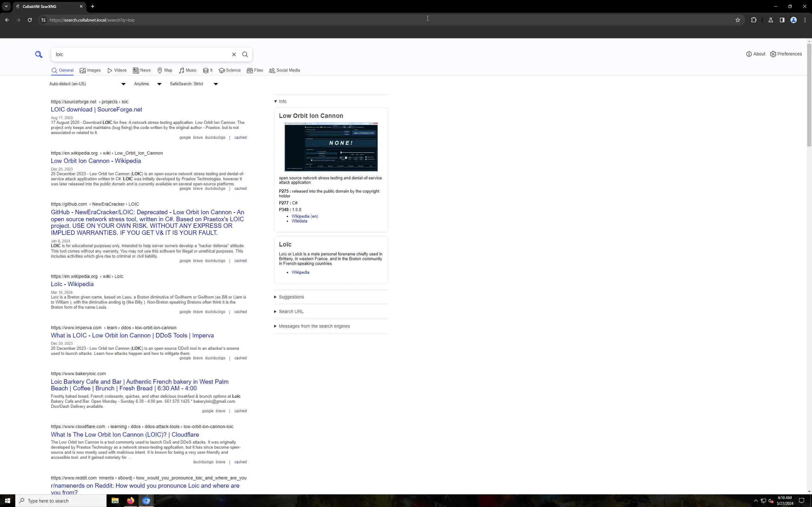812x507 pixels.
Task: Click the search submit magnifier icon
Action: coord(245,54)
